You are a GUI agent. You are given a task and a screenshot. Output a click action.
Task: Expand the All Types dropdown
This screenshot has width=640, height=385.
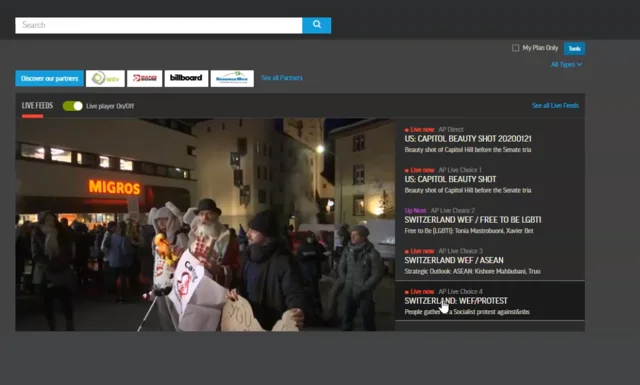point(566,65)
